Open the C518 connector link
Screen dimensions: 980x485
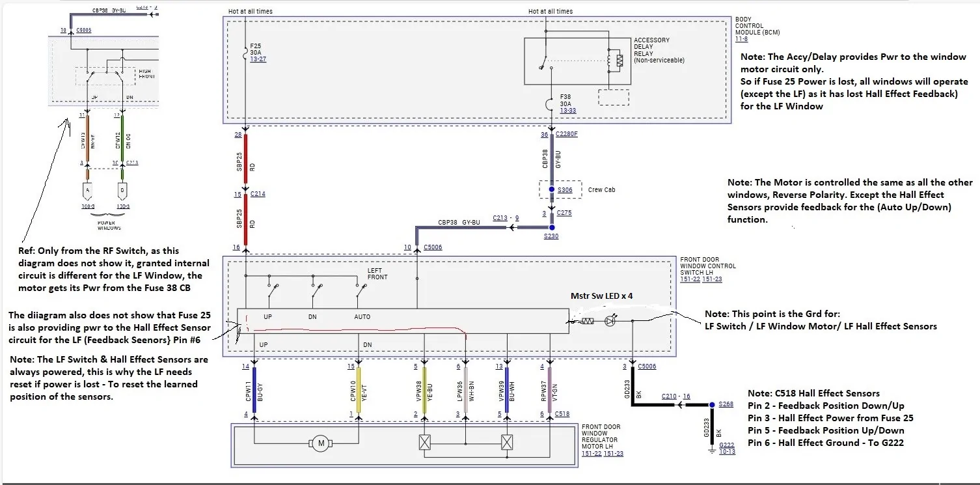(x=562, y=414)
